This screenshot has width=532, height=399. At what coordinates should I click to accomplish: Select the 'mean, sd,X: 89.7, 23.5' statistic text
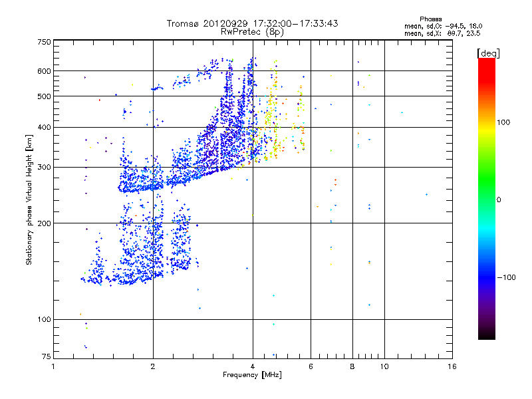tap(442, 33)
